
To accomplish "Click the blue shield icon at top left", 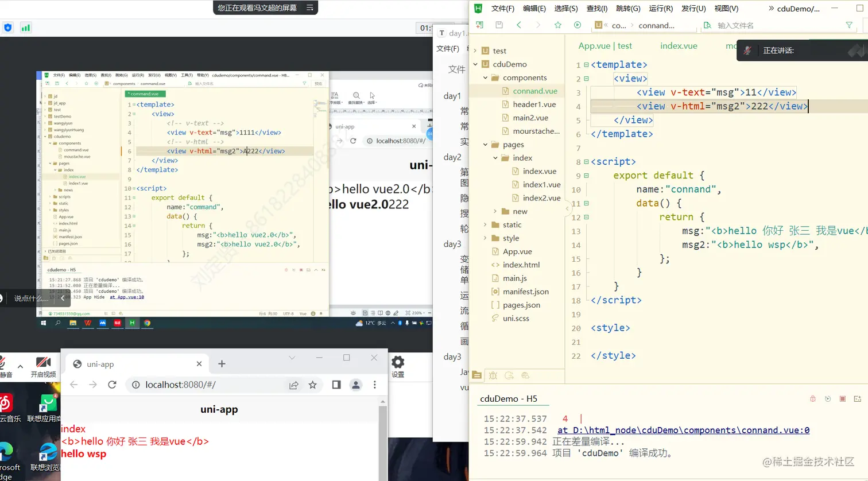I will (x=7, y=28).
